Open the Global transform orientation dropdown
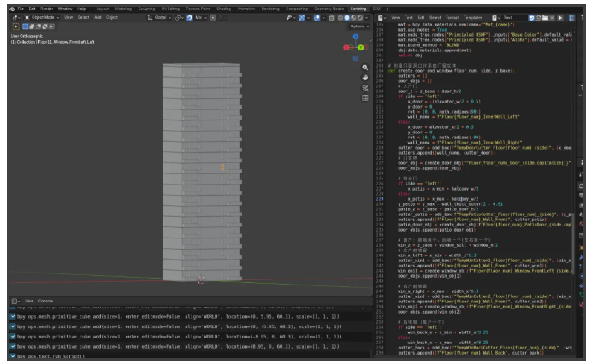This screenshot has height=364, width=592. click(x=159, y=18)
